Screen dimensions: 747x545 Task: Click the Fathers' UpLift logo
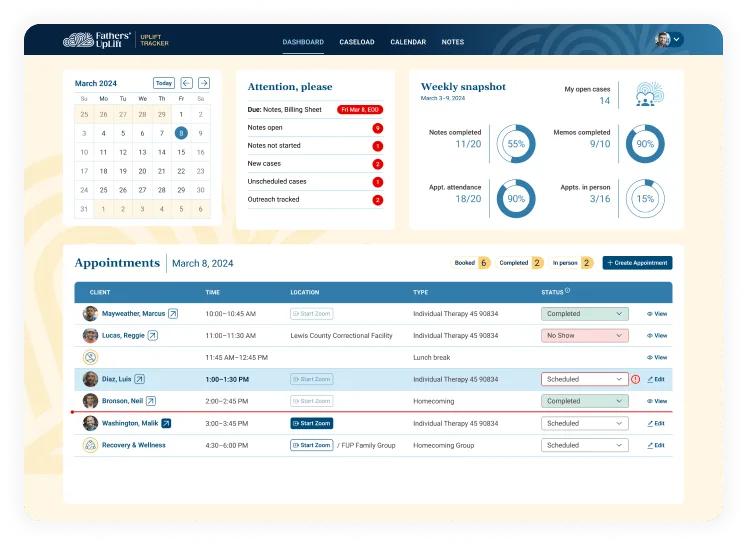[x=97, y=40]
